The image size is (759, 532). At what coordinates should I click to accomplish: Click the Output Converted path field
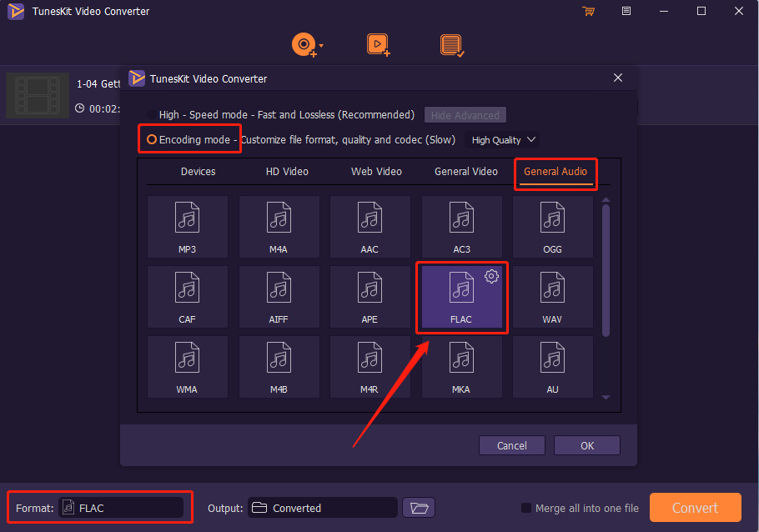[x=323, y=508]
